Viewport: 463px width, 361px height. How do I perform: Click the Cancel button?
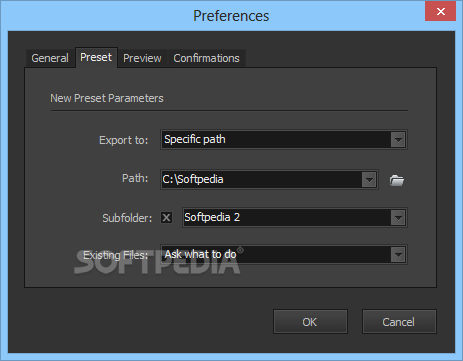pos(399,322)
